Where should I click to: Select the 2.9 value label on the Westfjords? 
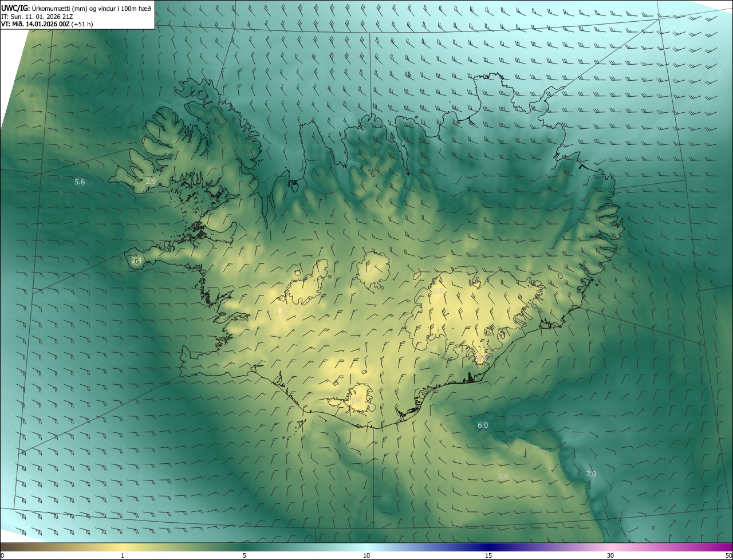(x=151, y=181)
